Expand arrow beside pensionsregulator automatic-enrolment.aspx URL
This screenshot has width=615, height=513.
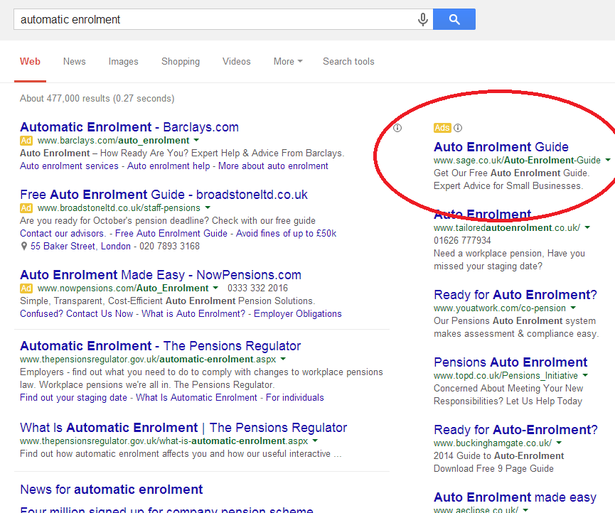283,359
